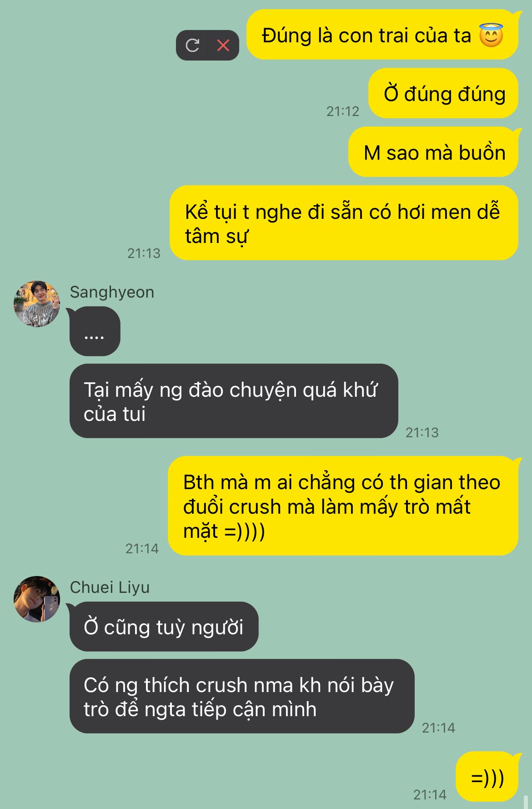Tap the 'Có ng thích crush' message

tap(242, 696)
